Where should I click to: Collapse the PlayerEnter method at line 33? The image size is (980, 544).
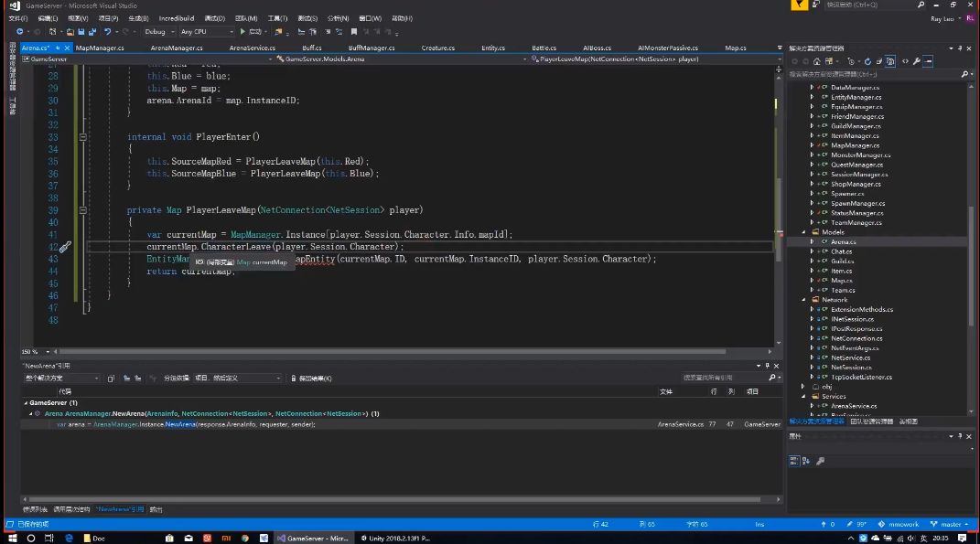pos(82,137)
